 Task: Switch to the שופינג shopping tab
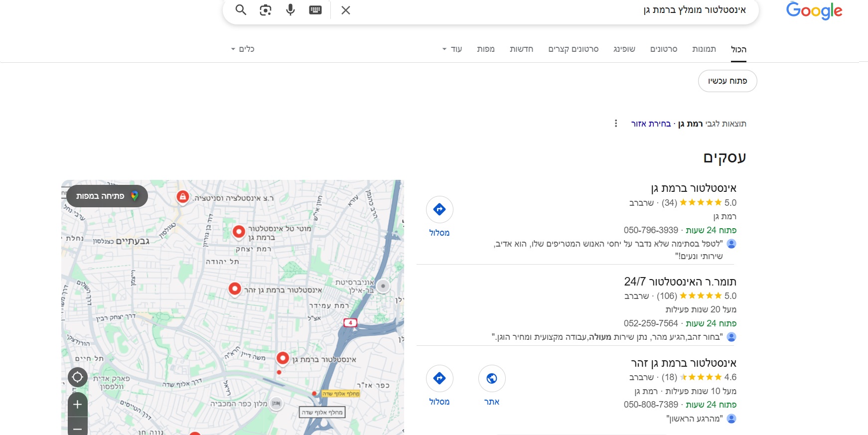tap(624, 49)
